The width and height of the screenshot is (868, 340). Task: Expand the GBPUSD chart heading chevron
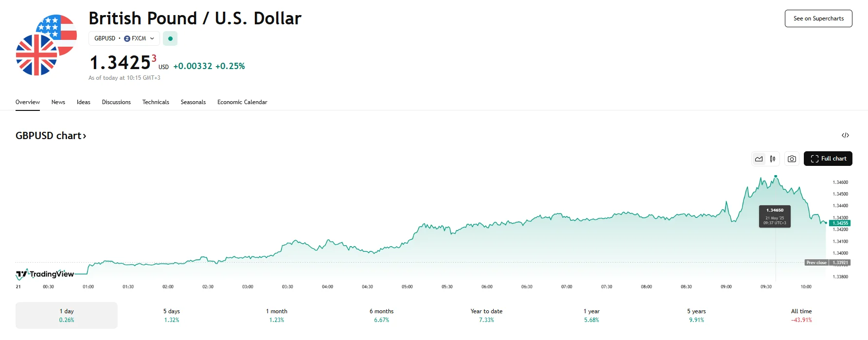pos(85,136)
